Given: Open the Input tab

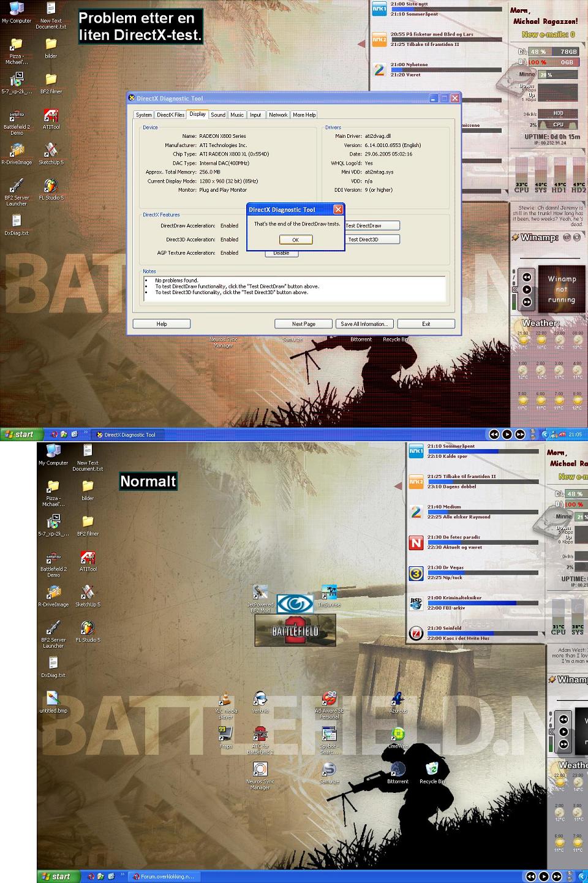Looking at the screenshot, I should point(255,115).
